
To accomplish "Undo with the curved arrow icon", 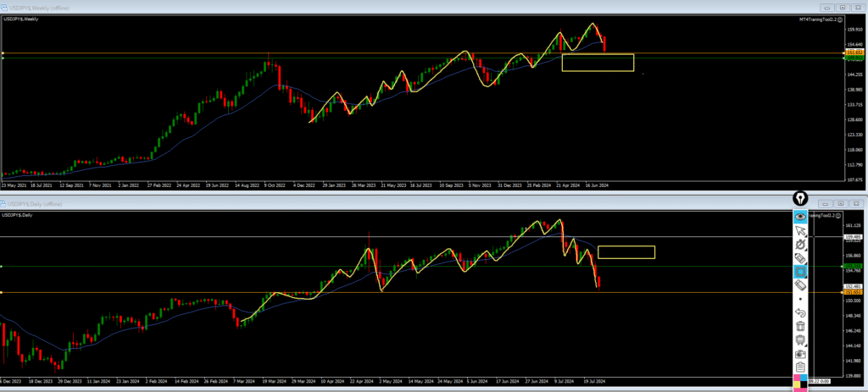I will click(800, 313).
